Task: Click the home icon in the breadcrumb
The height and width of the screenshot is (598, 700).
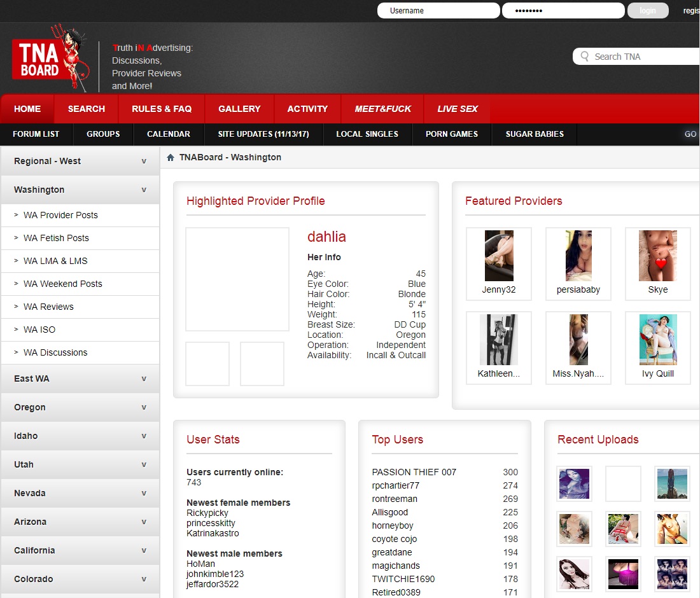Action: click(171, 158)
